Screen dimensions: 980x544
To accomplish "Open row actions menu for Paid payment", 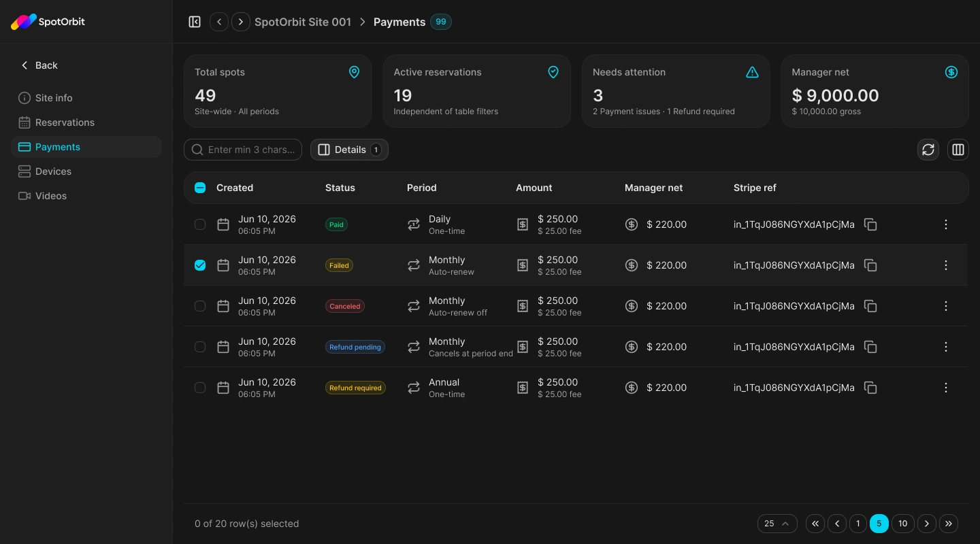I will point(946,224).
